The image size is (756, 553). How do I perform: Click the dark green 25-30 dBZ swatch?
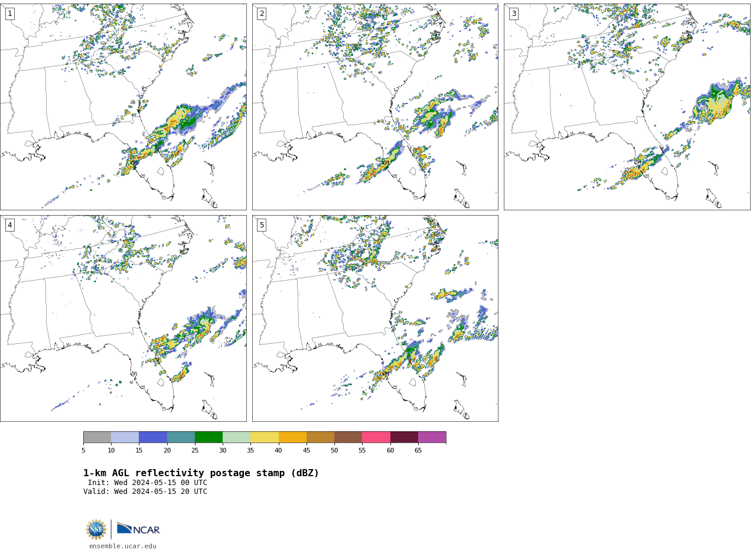coord(208,437)
